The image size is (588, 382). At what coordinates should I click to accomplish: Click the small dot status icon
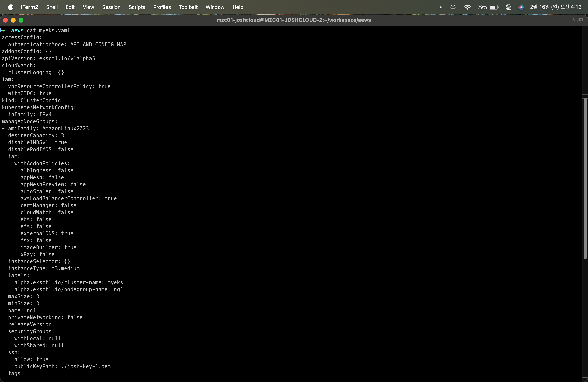pyautogui.click(x=440, y=7)
